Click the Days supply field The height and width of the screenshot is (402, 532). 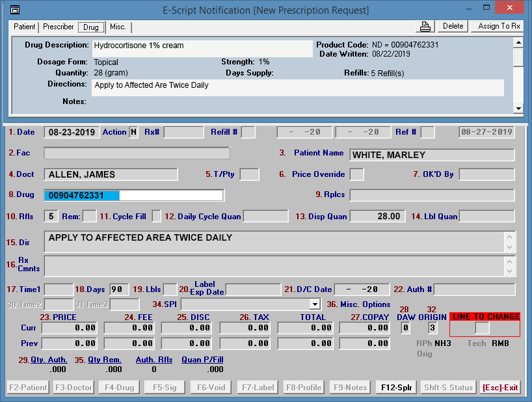tap(119, 289)
